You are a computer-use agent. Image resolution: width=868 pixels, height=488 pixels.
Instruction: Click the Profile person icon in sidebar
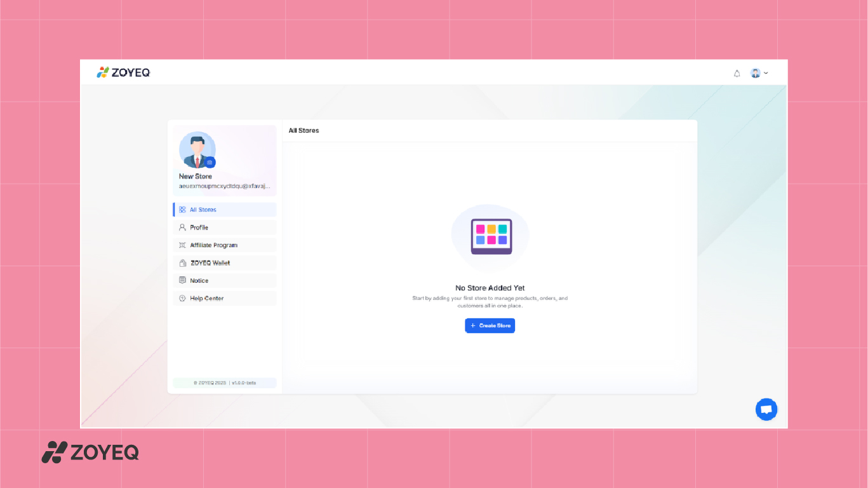point(182,227)
